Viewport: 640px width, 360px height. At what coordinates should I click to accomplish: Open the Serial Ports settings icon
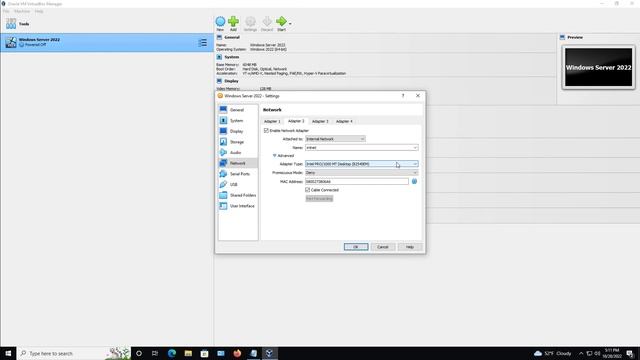(223, 173)
